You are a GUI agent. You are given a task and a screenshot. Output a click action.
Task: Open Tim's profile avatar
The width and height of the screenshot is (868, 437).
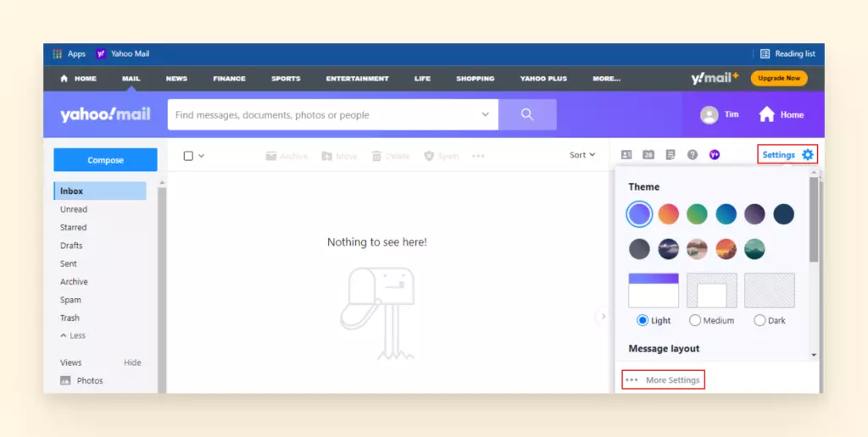pos(709,114)
